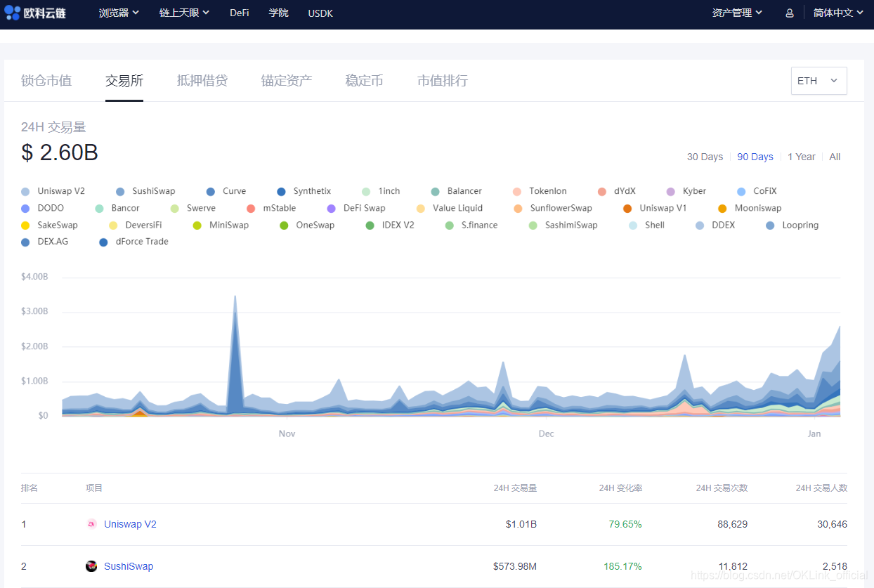Image resolution: width=874 pixels, height=588 pixels.
Task: Toggle SunflowerSwap legend entry
Action: pyautogui.click(x=553, y=208)
